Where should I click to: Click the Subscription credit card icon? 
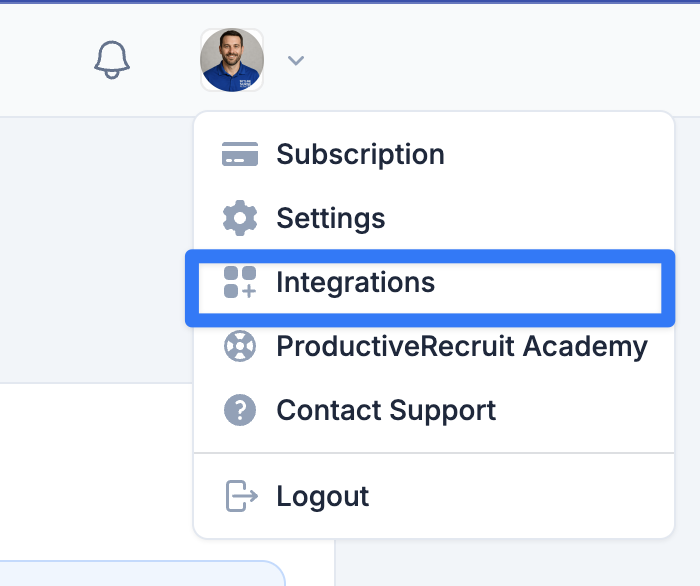(x=240, y=154)
